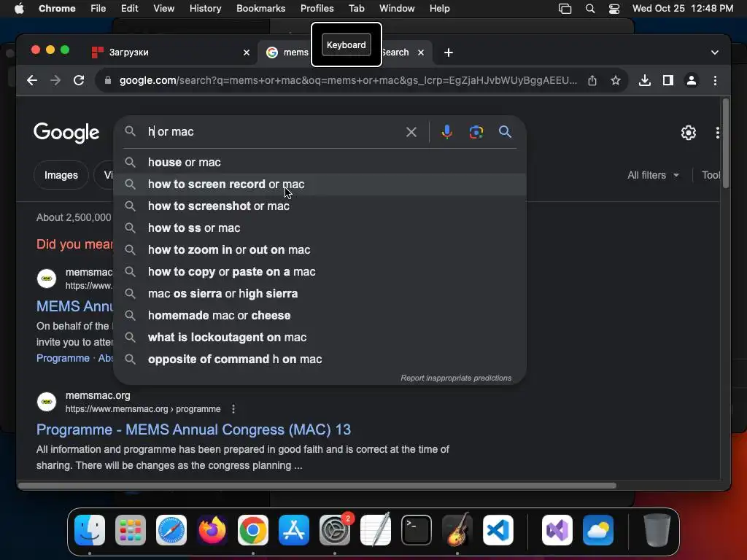Open menu for memsmac.org programme result

tap(233, 409)
